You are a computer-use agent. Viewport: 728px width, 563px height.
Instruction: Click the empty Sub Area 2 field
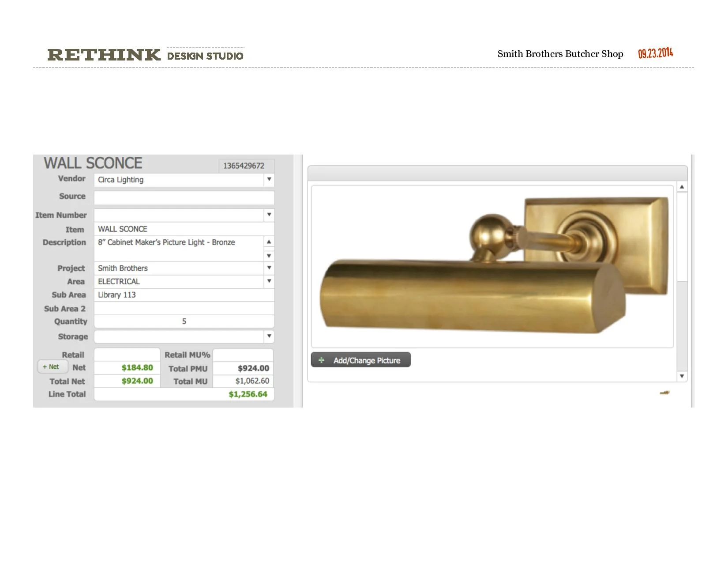pyautogui.click(x=184, y=308)
